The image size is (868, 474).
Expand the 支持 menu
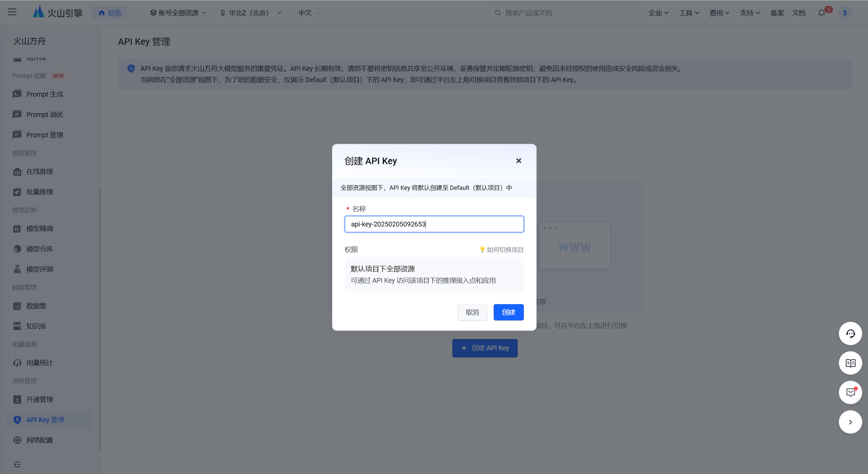750,13
